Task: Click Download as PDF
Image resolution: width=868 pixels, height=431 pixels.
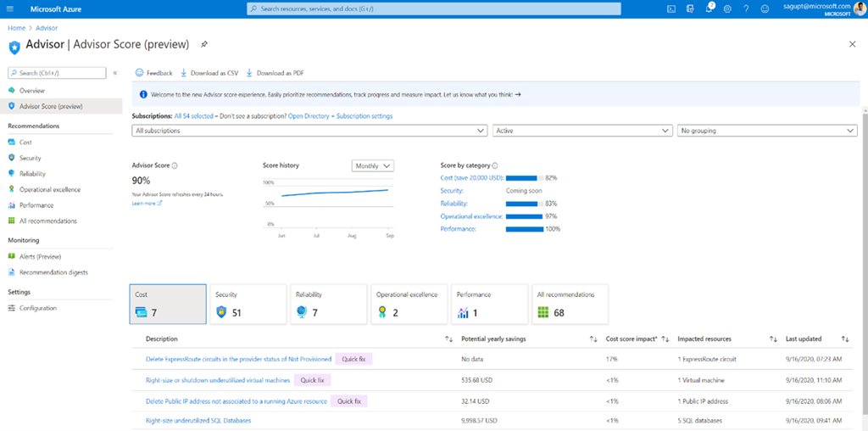Action: pyautogui.click(x=275, y=73)
